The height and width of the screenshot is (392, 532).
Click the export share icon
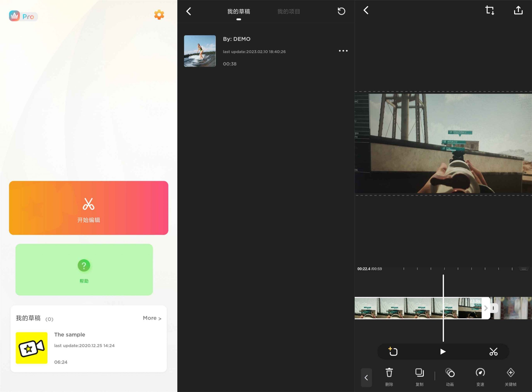[x=518, y=10]
